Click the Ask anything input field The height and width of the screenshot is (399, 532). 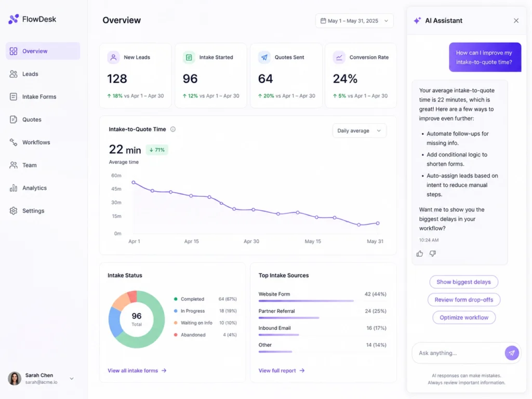click(x=459, y=353)
